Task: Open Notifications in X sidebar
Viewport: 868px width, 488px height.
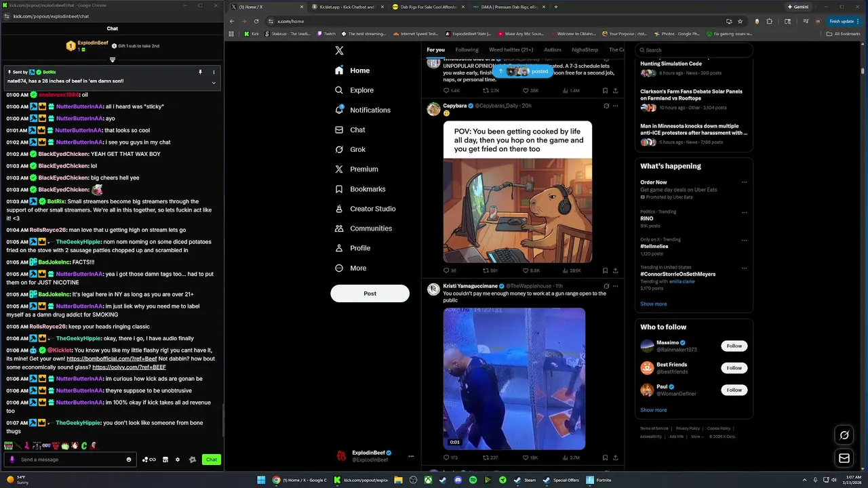Action: 363,110
